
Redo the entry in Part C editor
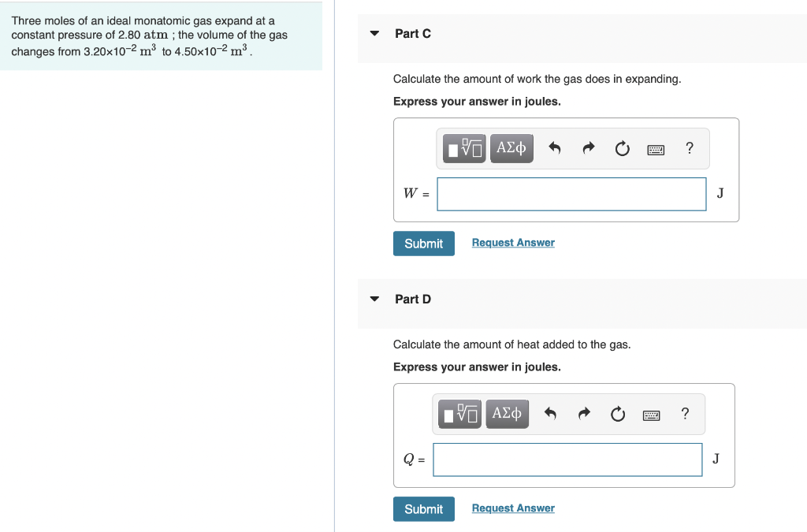(588, 148)
